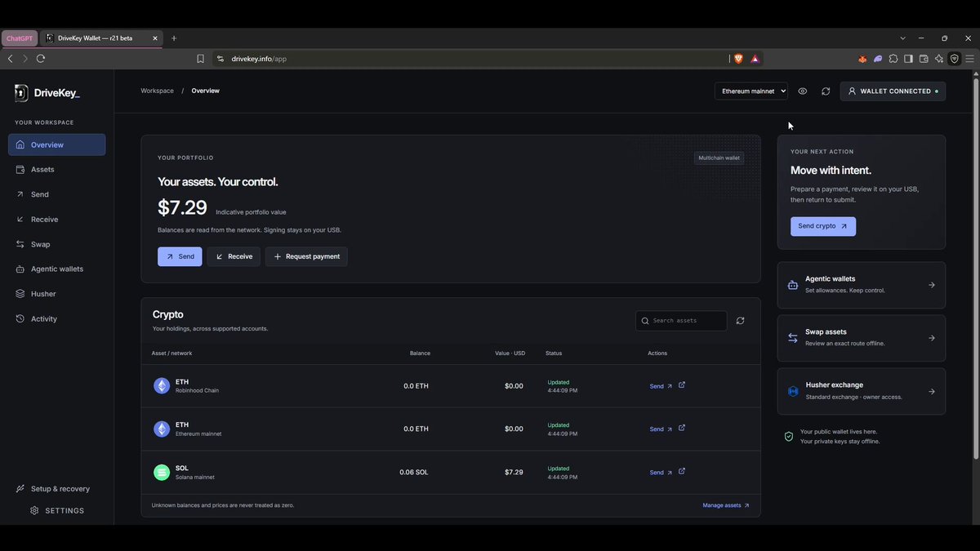Click the Receive button in portfolio

click(x=234, y=256)
